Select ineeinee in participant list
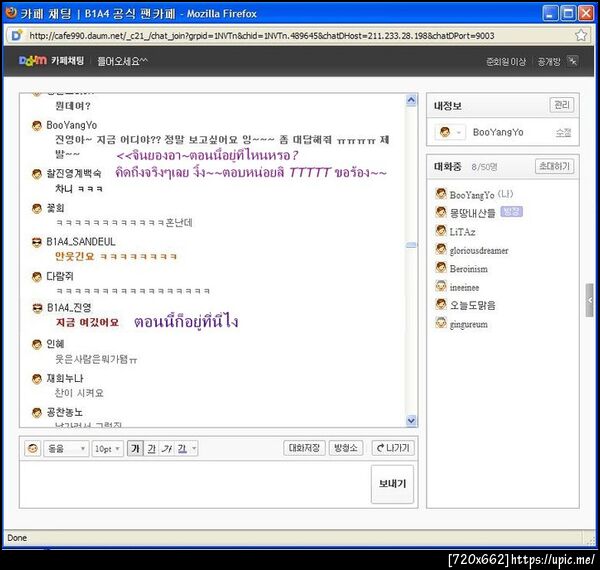Viewport: 600px width, 570px height. pyautogui.click(x=464, y=287)
